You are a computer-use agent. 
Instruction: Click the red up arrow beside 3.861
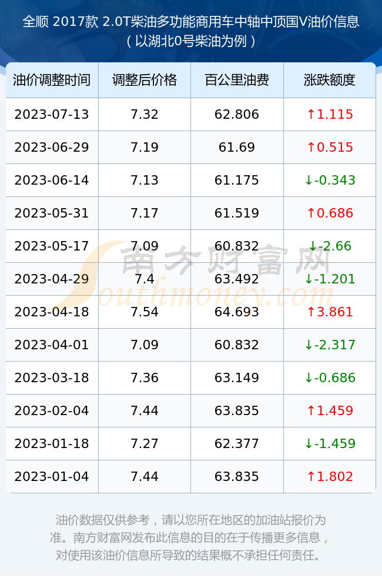pos(311,312)
